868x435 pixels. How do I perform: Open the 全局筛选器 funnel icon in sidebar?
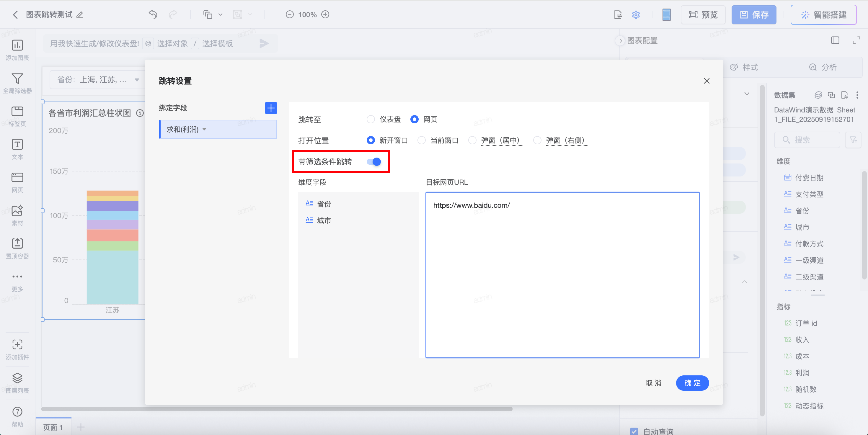point(17,79)
